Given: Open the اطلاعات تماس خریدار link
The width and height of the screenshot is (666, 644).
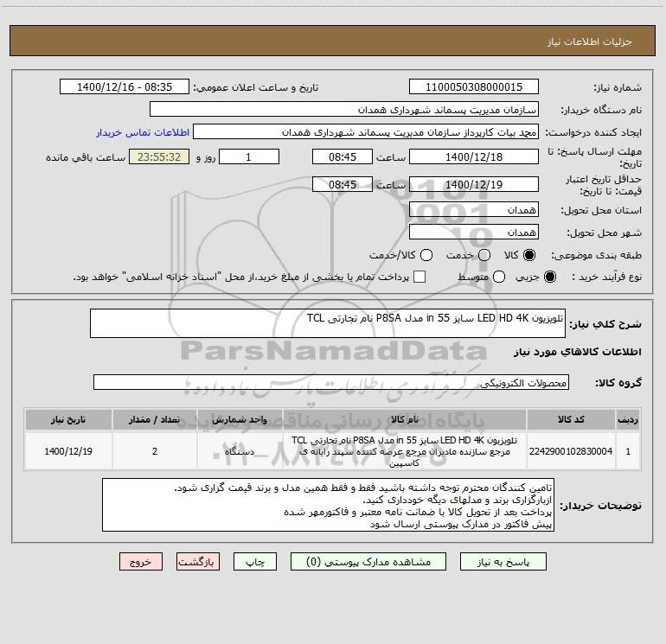Looking at the screenshot, I should [143, 132].
